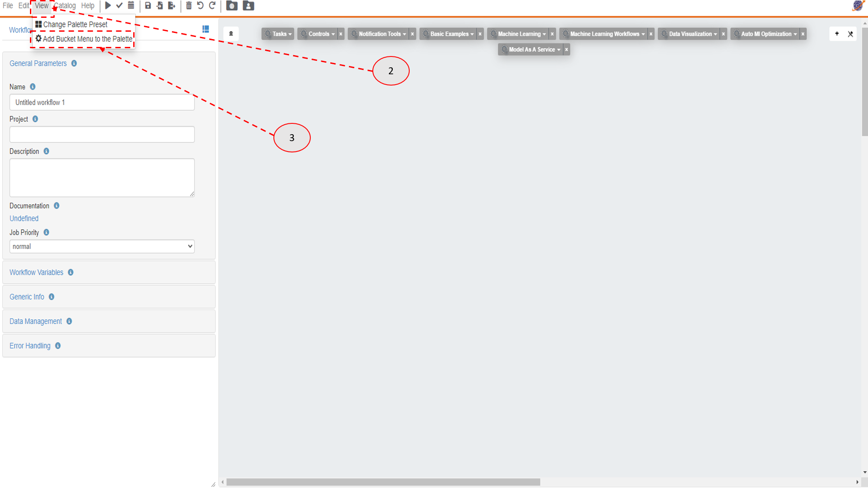
Task: Click the Redo action icon
Action: tap(212, 6)
